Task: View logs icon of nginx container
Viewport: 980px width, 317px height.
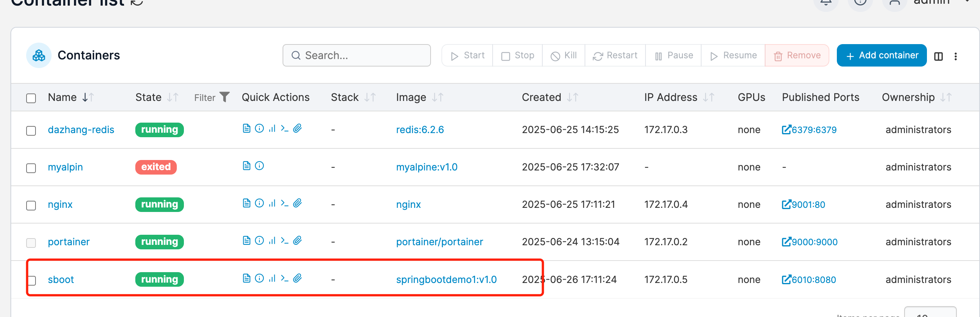Action: [x=247, y=203]
